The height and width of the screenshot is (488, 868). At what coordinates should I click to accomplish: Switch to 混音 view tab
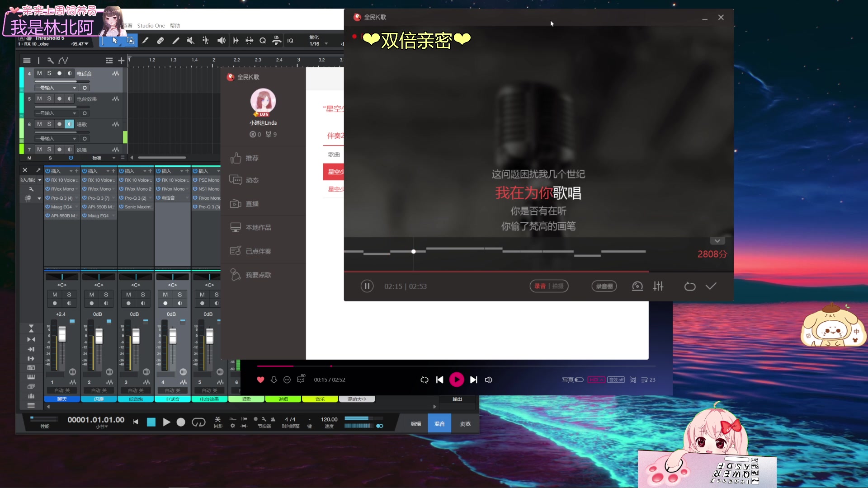(439, 424)
